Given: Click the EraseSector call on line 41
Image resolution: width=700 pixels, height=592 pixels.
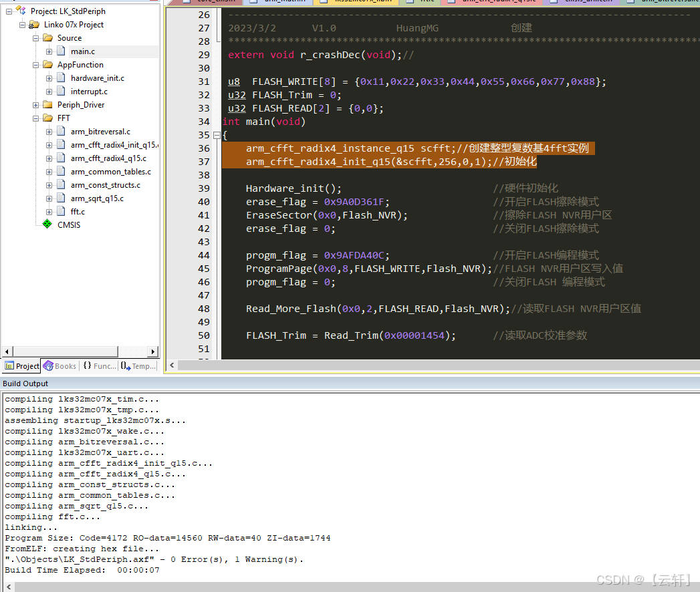Looking at the screenshot, I should [327, 215].
